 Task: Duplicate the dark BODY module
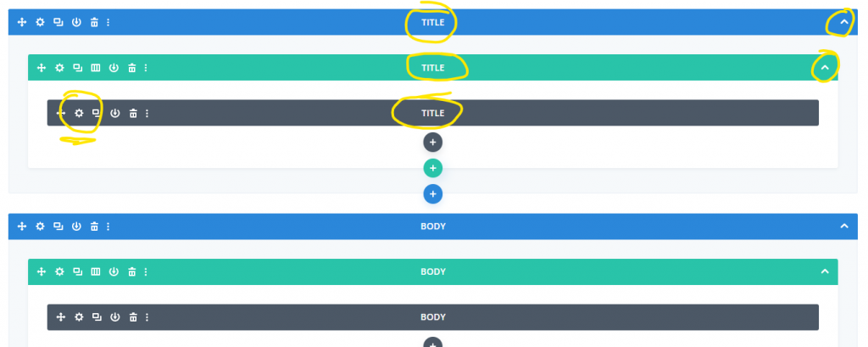97,317
